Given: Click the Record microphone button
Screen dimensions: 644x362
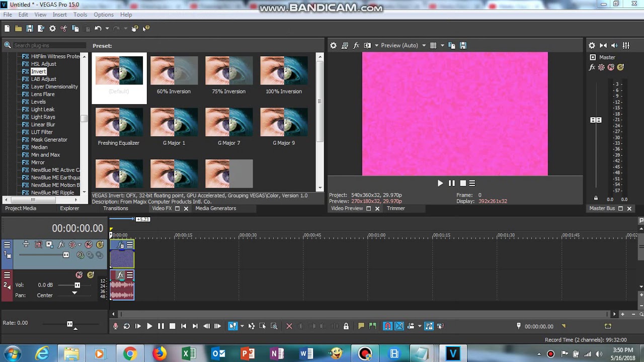Looking at the screenshot, I should click(x=115, y=326).
